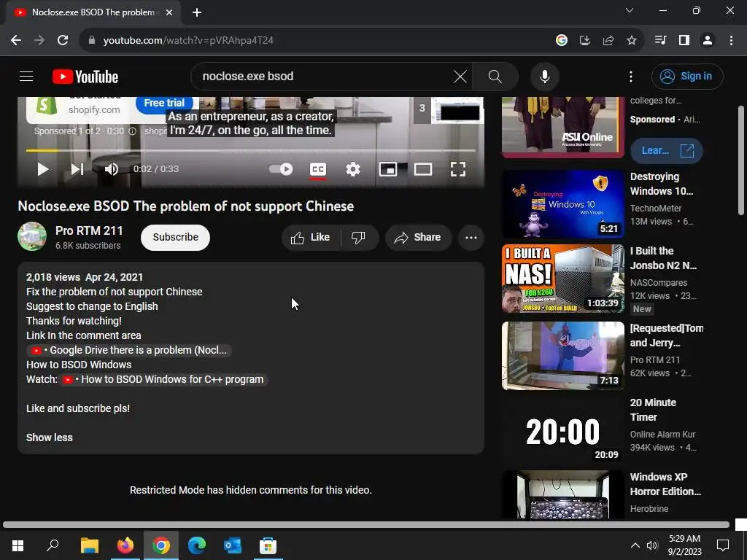Mute the video volume
This screenshot has width=747, height=560.
pyautogui.click(x=112, y=169)
